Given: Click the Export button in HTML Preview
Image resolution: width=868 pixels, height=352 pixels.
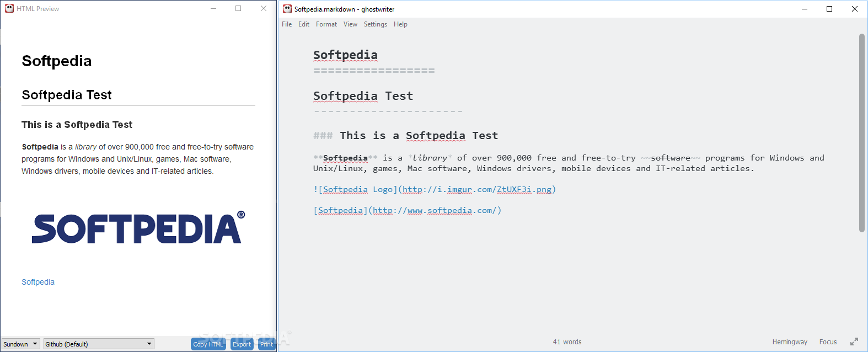Looking at the screenshot, I should pos(242,344).
